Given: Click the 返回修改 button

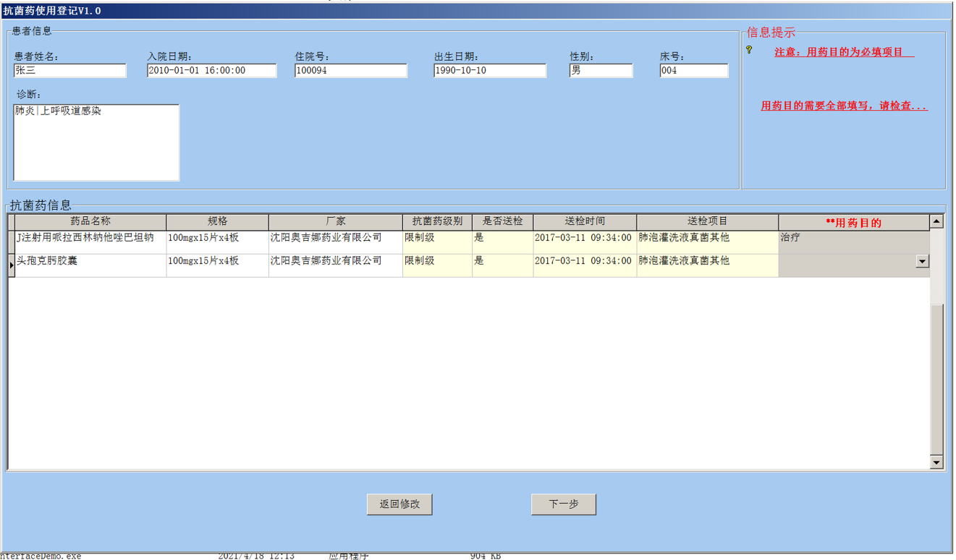Looking at the screenshot, I should click(x=399, y=504).
